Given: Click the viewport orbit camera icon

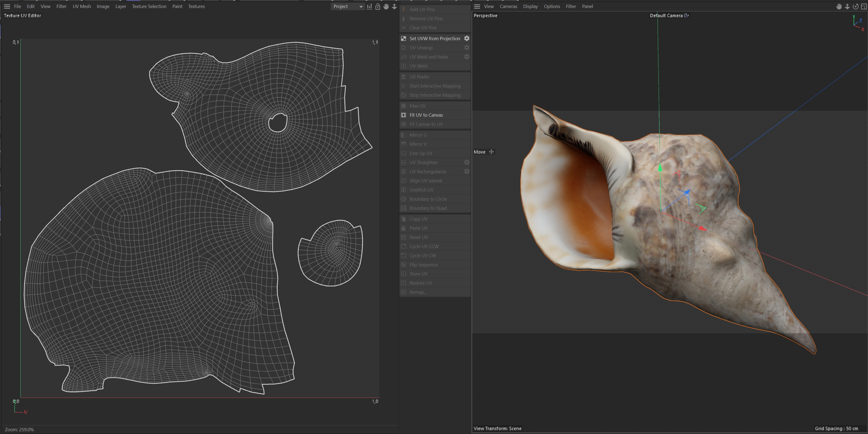Looking at the screenshot, I should [x=855, y=6].
